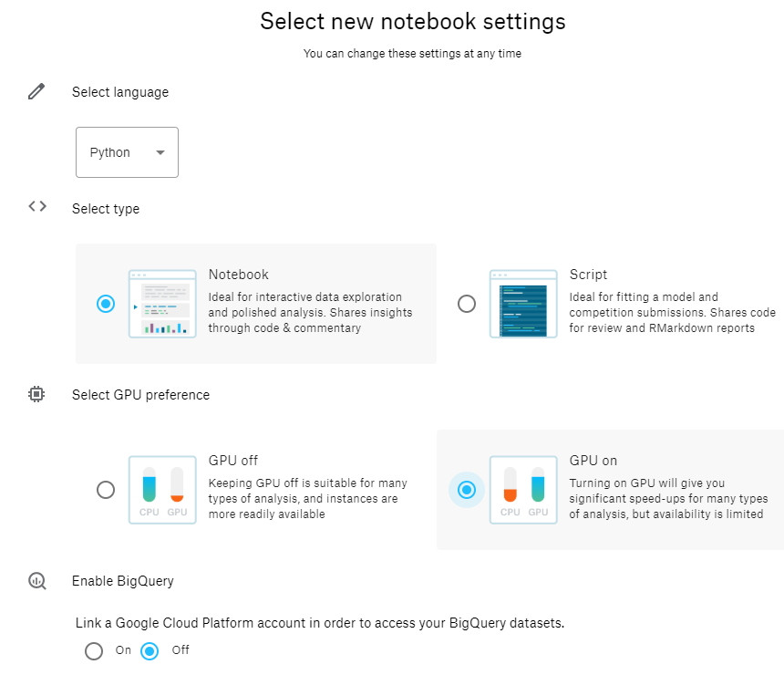Choose the GPU off radio button
Image resolution: width=784 pixels, height=675 pixels.
click(x=106, y=490)
